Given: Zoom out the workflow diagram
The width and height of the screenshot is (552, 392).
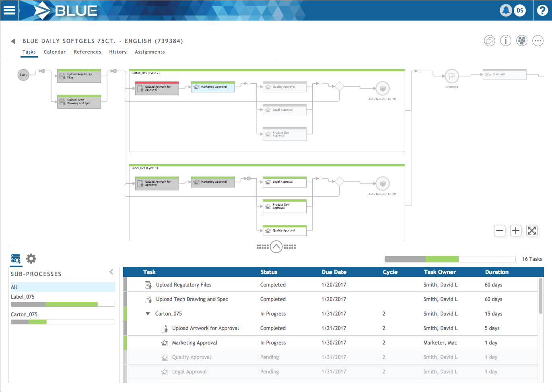Looking at the screenshot, I should [x=500, y=231].
